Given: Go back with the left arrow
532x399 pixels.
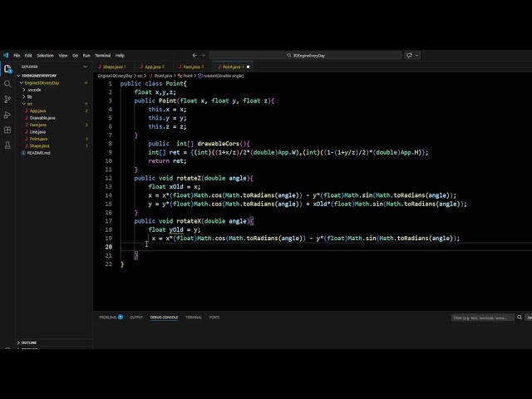Looking at the screenshot, I should pos(195,56).
